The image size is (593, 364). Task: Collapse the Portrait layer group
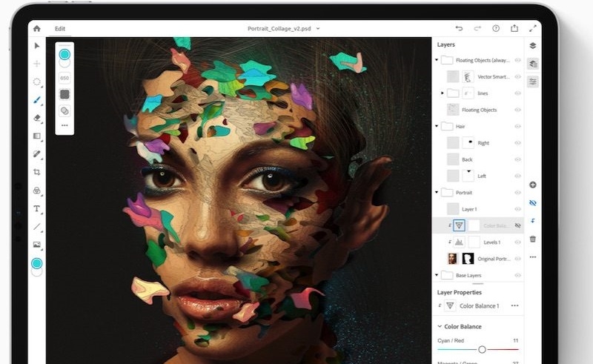(x=437, y=193)
